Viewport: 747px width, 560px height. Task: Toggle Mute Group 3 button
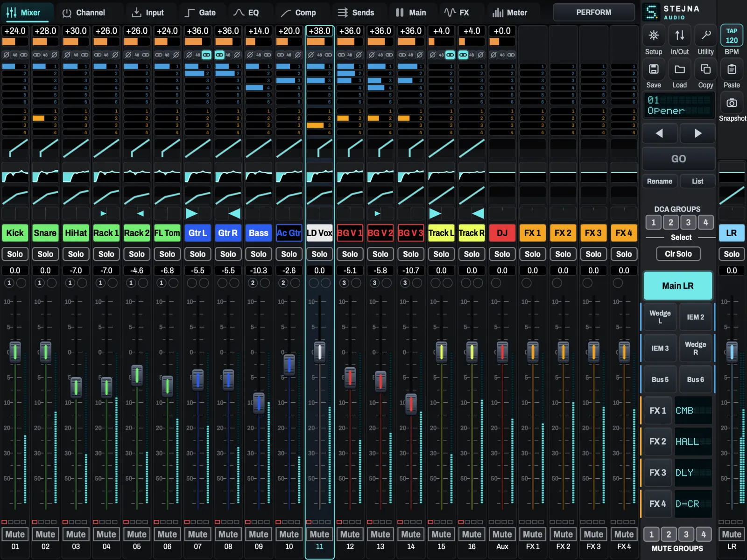(686, 534)
